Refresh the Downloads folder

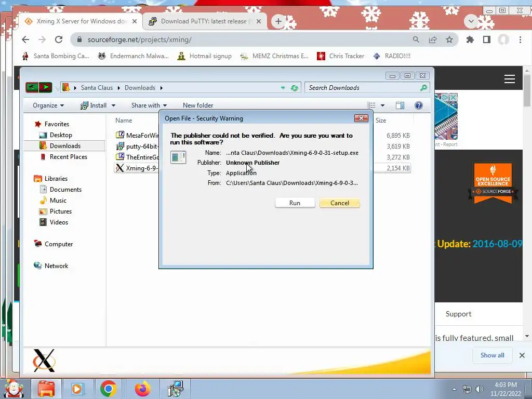pyautogui.click(x=294, y=88)
